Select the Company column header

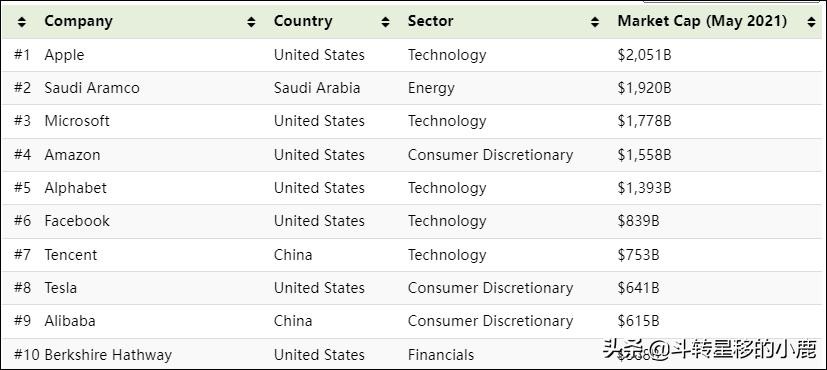79,21
